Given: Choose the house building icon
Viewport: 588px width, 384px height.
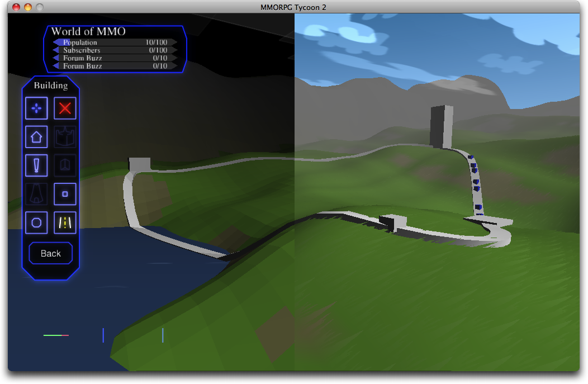Looking at the screenshot, I should 36,137.
